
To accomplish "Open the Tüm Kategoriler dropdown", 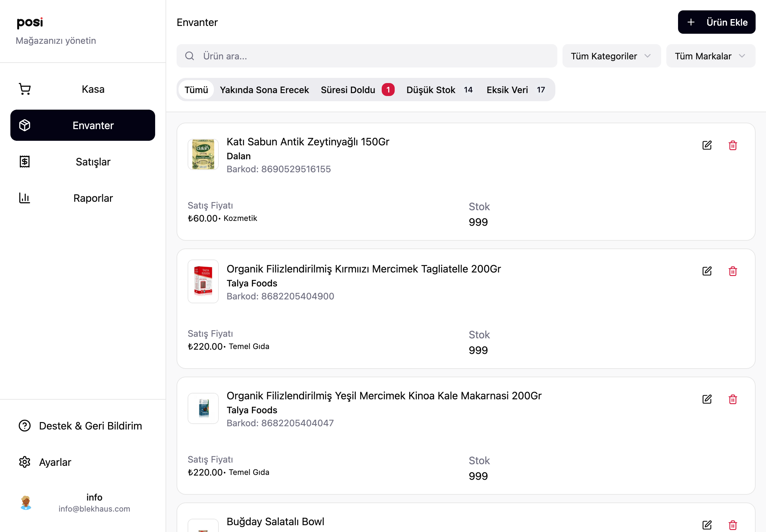I will click(612, 56).
